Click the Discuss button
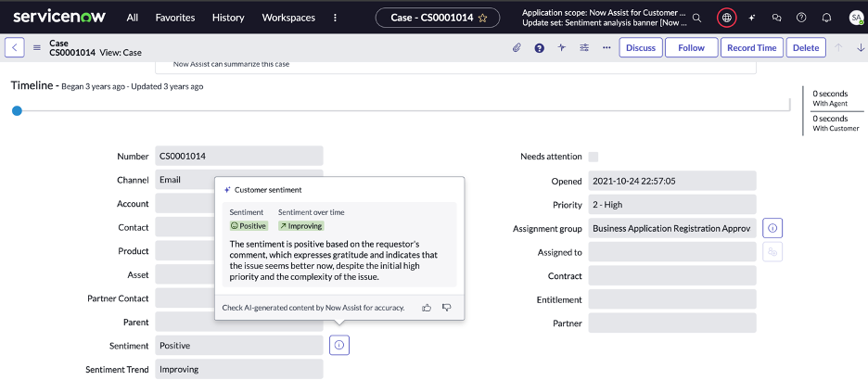Image resolution: width=868 pixels, height=380 pixels. pos(641,47)
